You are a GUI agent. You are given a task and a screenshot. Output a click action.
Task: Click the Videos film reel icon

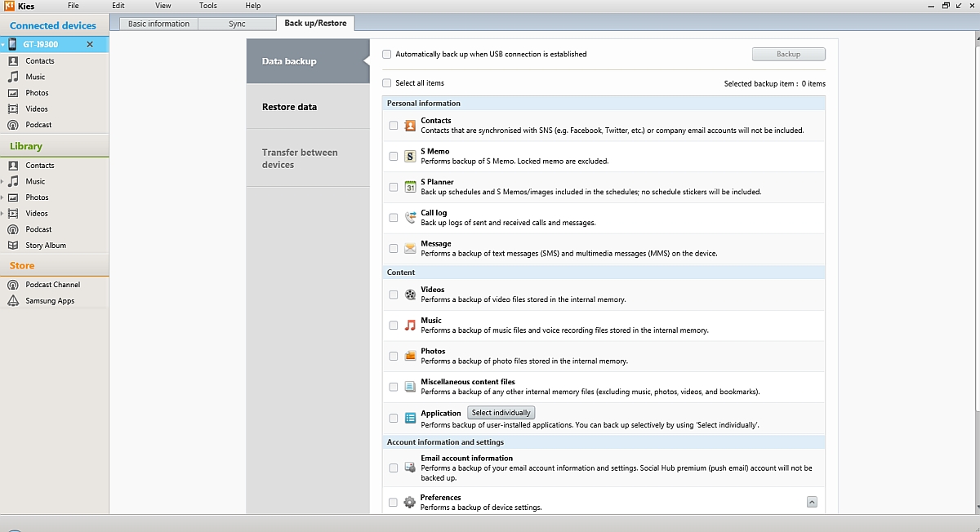point(410,295)
